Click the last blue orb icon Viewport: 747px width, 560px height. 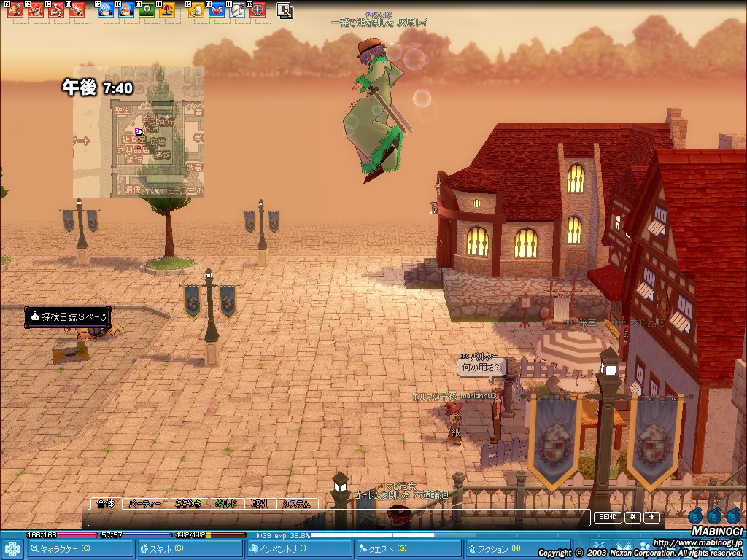coord(733,516)
